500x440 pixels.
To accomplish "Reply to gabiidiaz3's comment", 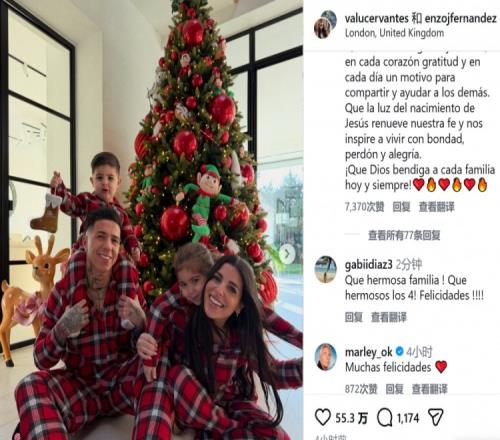I will [x=354, y=317].
